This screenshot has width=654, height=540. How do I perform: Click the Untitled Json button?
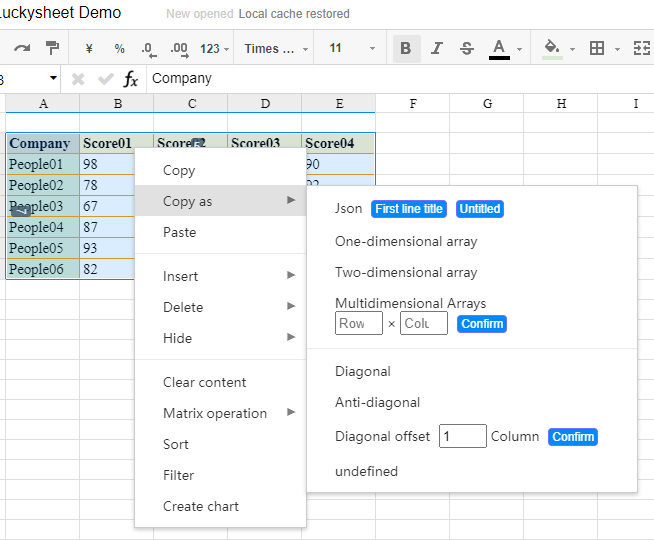pos(480,209)
